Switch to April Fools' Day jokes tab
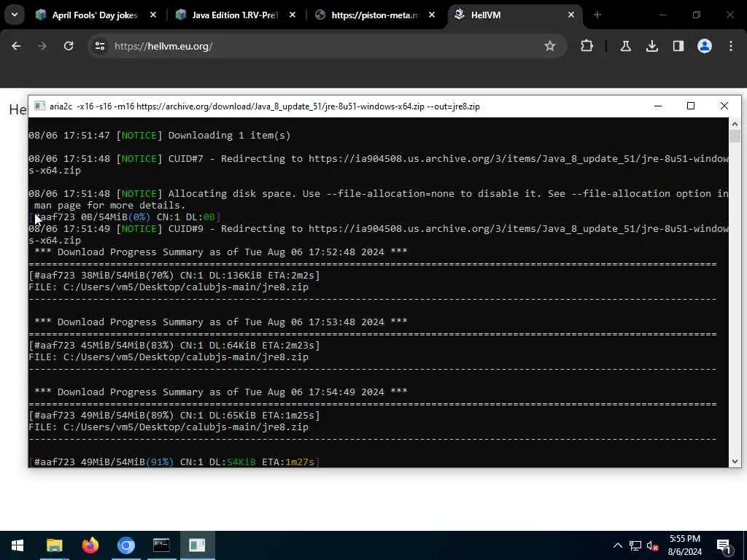The image size is (747, 560). click(x=96, y=15)
